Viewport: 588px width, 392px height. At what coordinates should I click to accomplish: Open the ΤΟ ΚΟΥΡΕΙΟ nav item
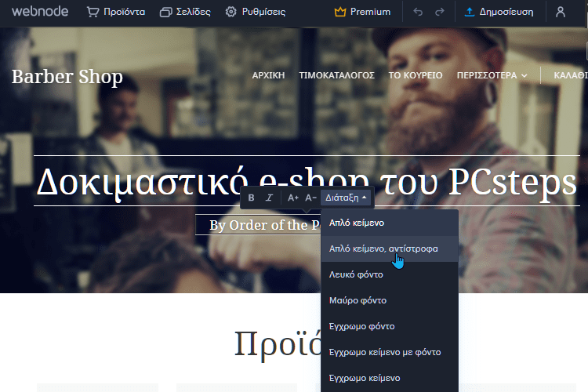416,75
